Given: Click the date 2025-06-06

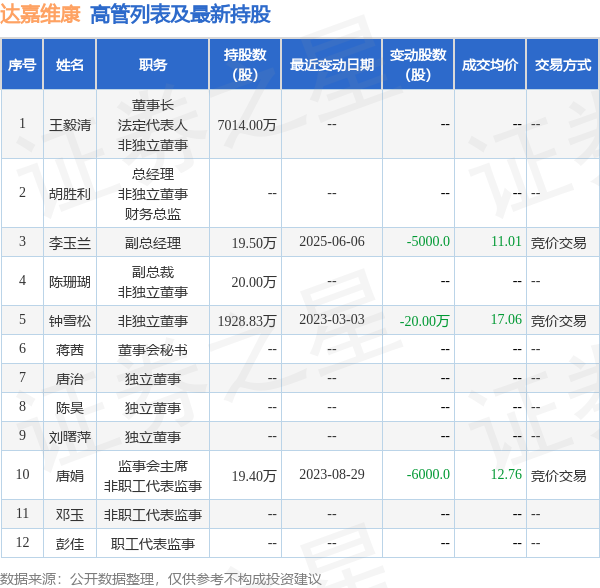Looking at the screenshot, I should tap(332, 241).
